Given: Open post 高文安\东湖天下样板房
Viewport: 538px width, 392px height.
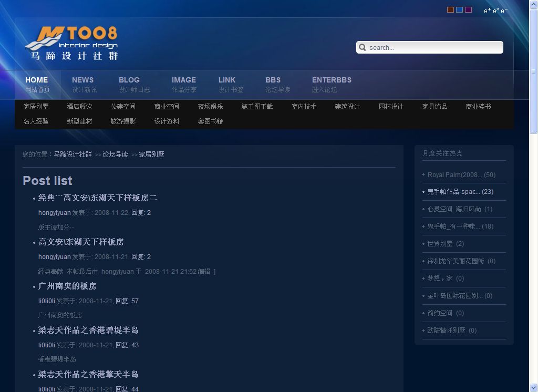Looking at the screenshot, I should [81, 242].
